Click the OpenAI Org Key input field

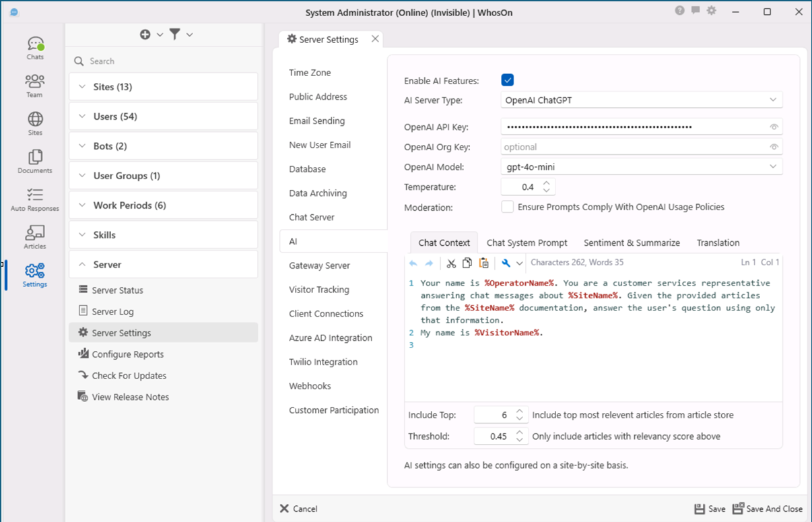(x=633, y=147)
